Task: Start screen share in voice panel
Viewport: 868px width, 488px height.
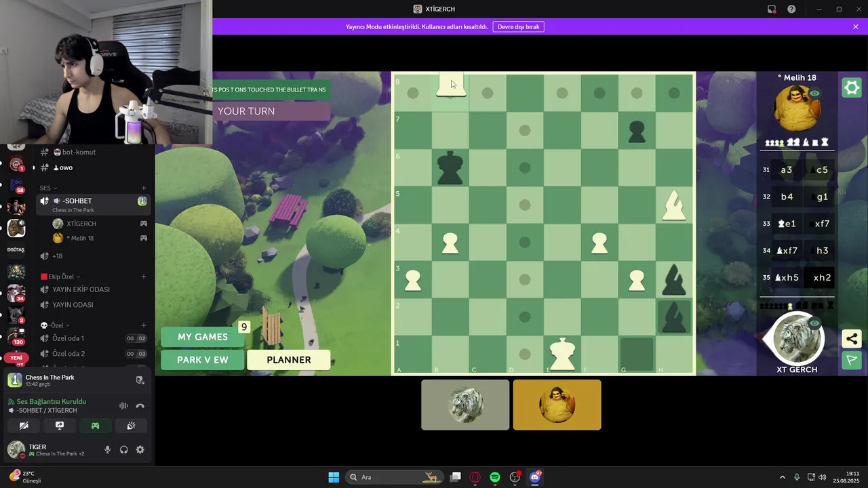Action: coord(60,426)
